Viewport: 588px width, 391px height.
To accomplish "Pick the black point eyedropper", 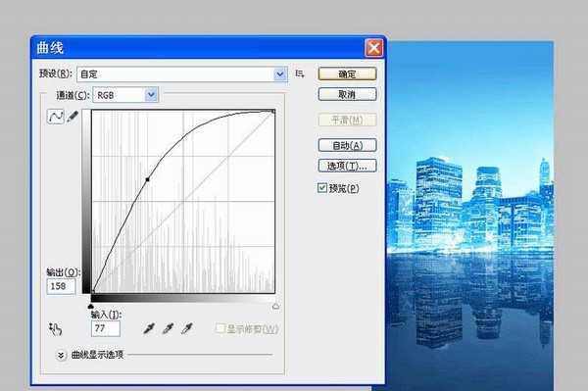I will [149, 328].
